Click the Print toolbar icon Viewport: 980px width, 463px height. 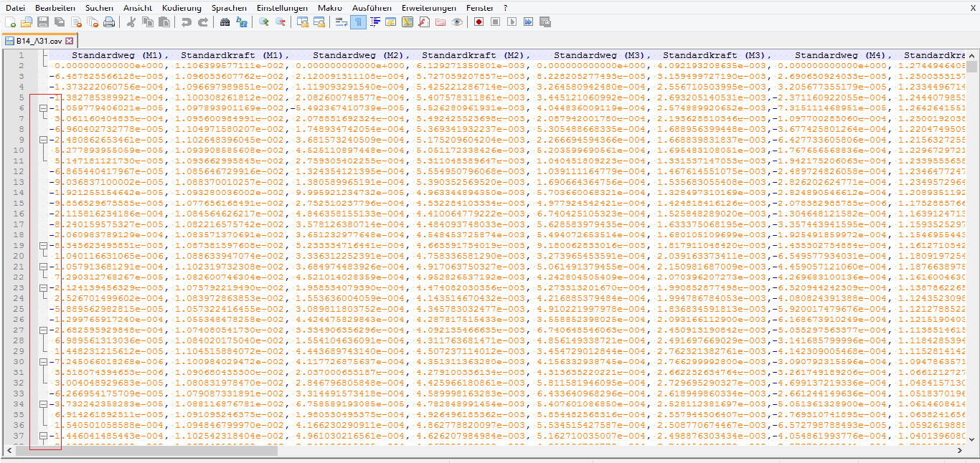[x=109, y=22]
